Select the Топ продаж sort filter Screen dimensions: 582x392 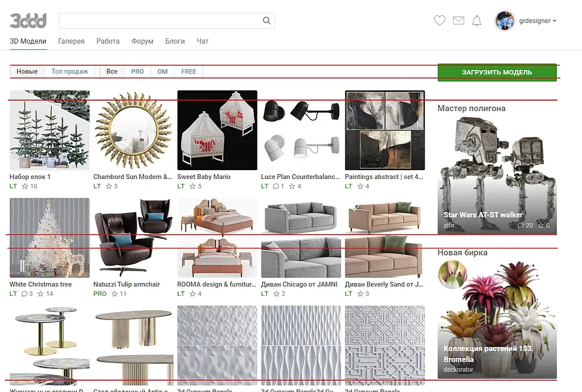[70, 71]
